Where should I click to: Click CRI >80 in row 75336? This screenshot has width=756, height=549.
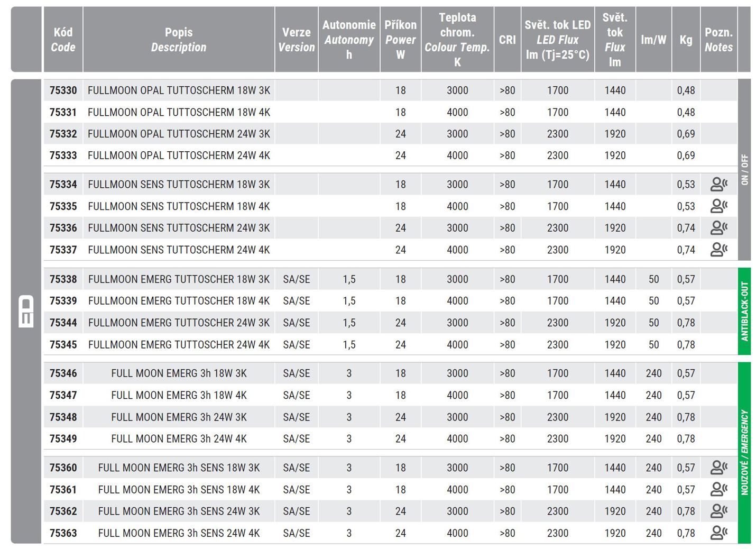(508, 228)
